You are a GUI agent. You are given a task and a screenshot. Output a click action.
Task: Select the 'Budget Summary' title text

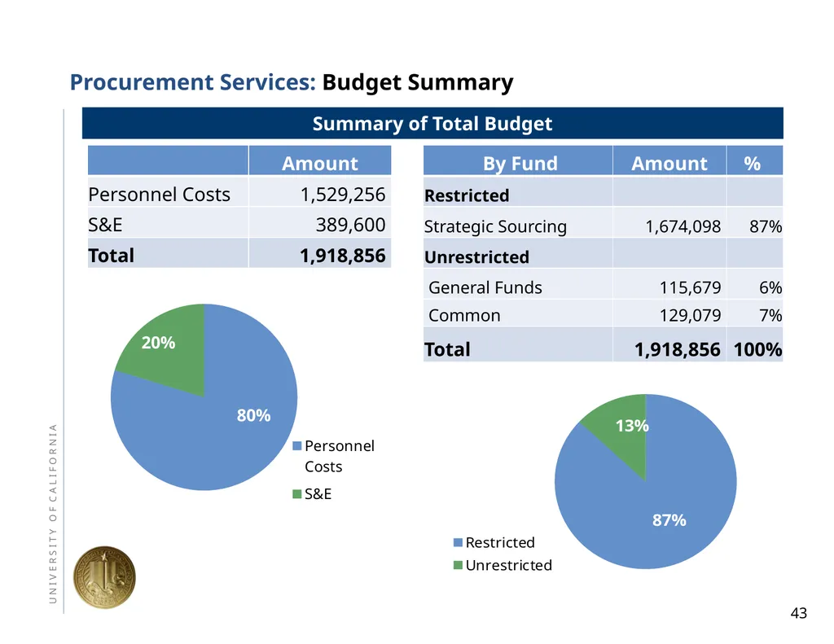click(x=418, y=82)
